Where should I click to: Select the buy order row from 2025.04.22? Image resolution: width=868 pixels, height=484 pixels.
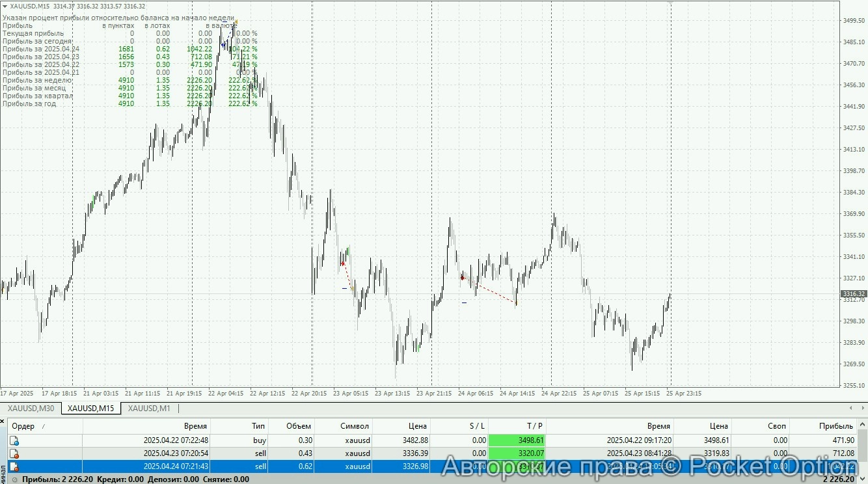[390, 440]
